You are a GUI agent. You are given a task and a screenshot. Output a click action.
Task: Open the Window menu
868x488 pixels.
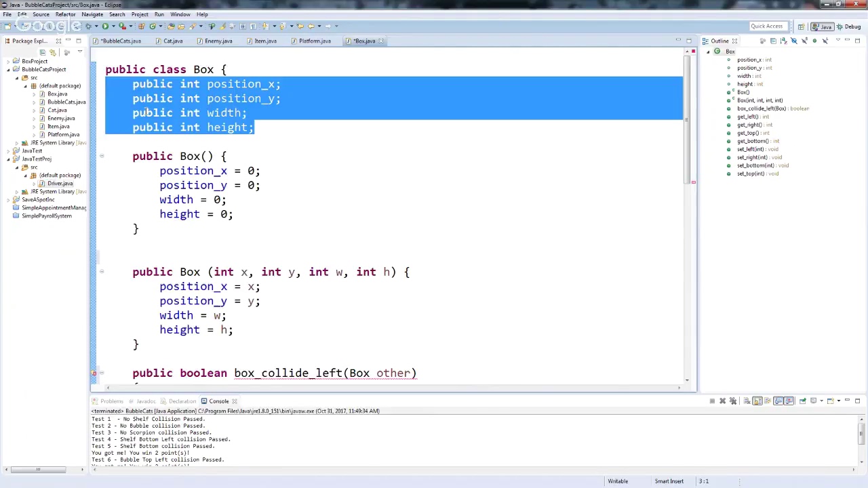click(x=180, y=14)
